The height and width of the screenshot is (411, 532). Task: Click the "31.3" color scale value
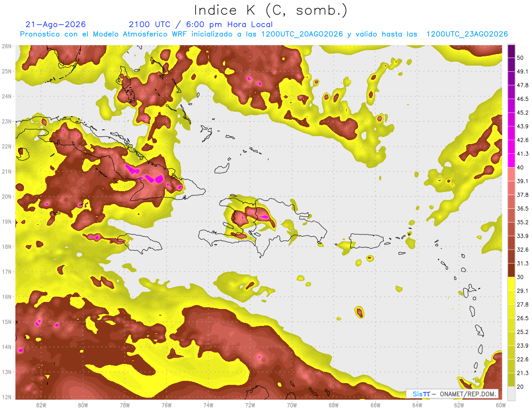coord(523,263)
